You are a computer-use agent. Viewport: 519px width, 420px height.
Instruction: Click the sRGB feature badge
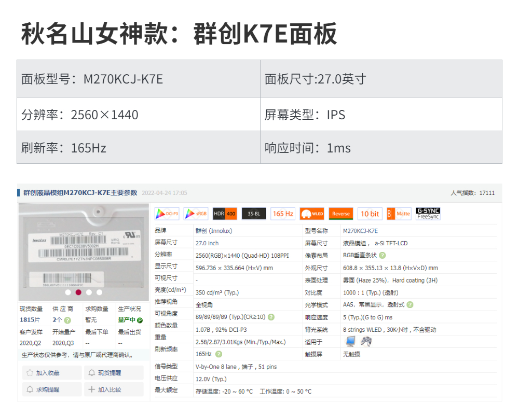[196, 214]
